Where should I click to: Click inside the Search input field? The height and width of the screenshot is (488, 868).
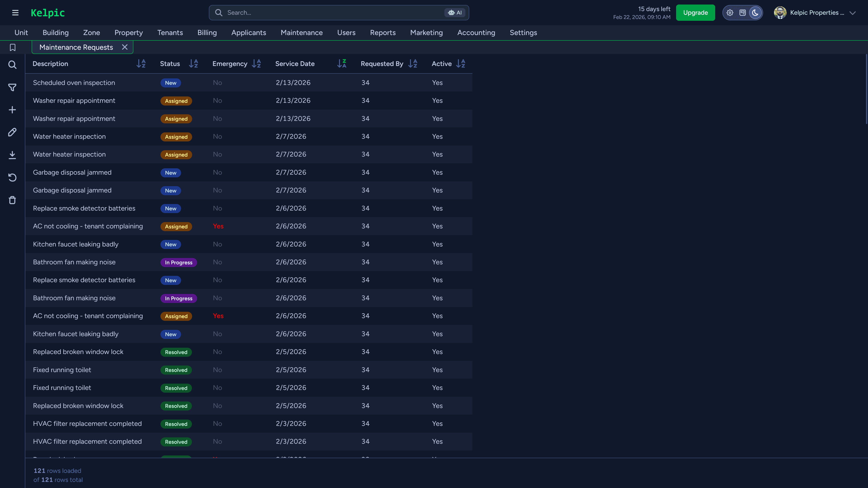click(x=303, y=12)
